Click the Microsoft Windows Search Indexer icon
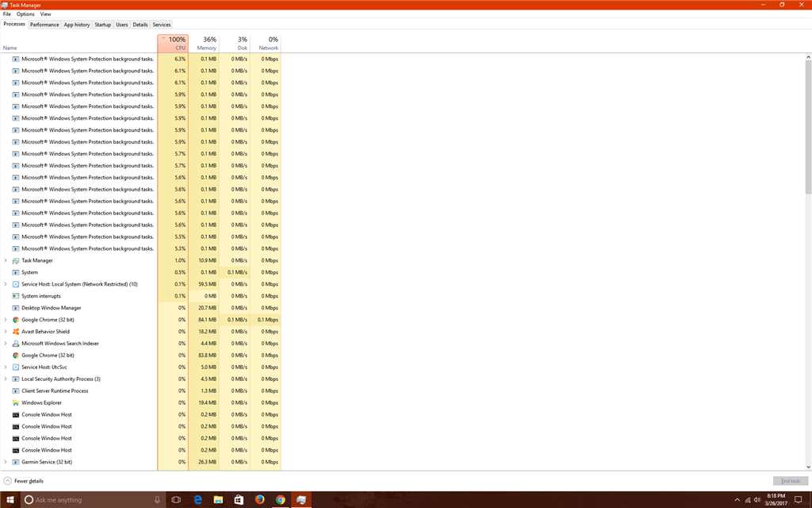 [16, 344]
